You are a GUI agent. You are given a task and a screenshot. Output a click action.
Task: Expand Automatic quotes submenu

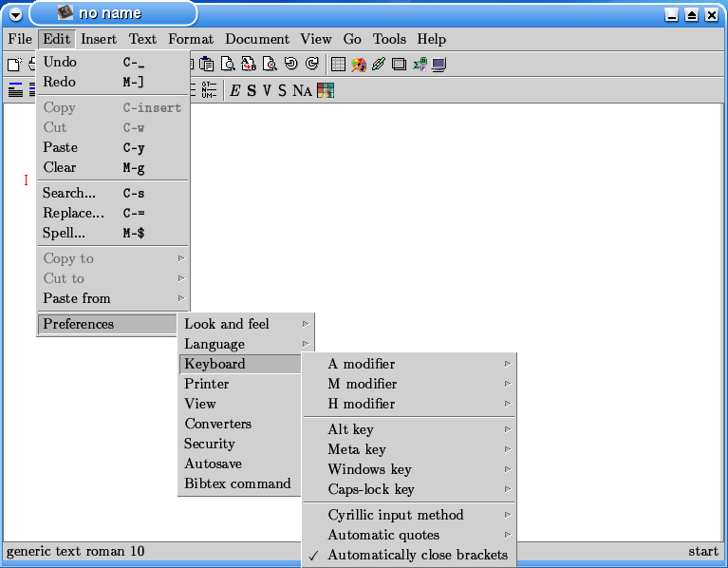pyautogui.click(x=409, y=535)
